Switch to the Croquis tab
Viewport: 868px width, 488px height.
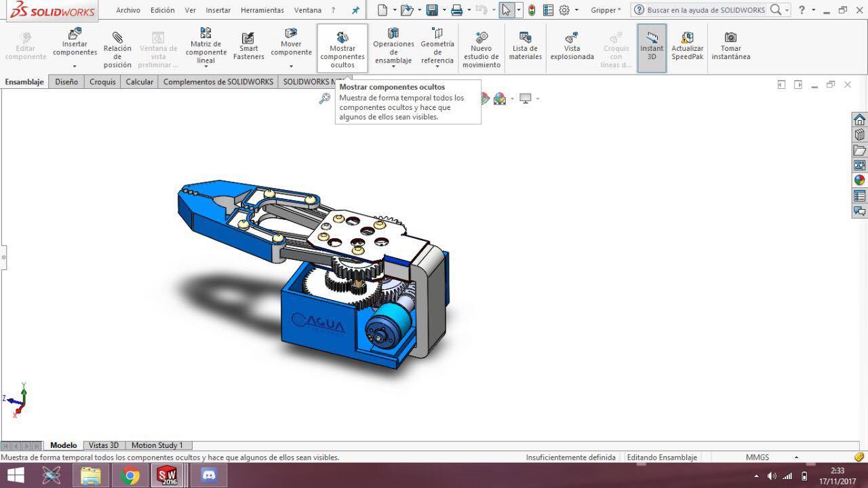[x=102, y=81]
